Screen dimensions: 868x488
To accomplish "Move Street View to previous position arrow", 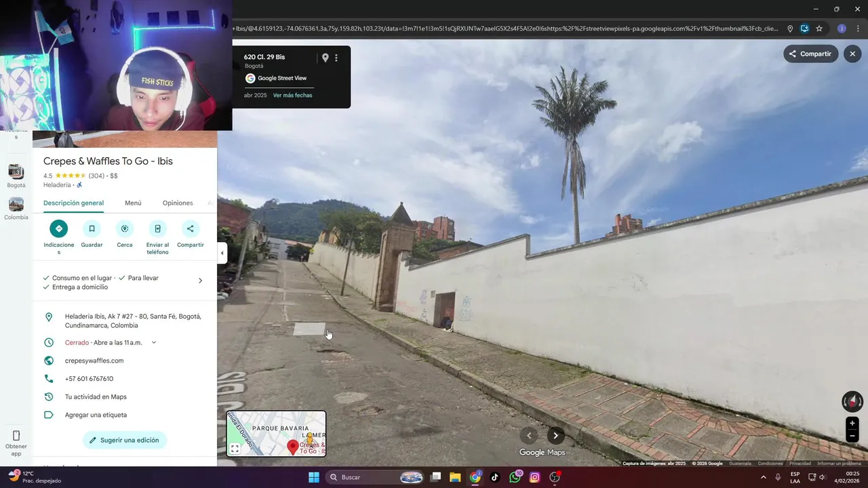I will tap(530, 436).
